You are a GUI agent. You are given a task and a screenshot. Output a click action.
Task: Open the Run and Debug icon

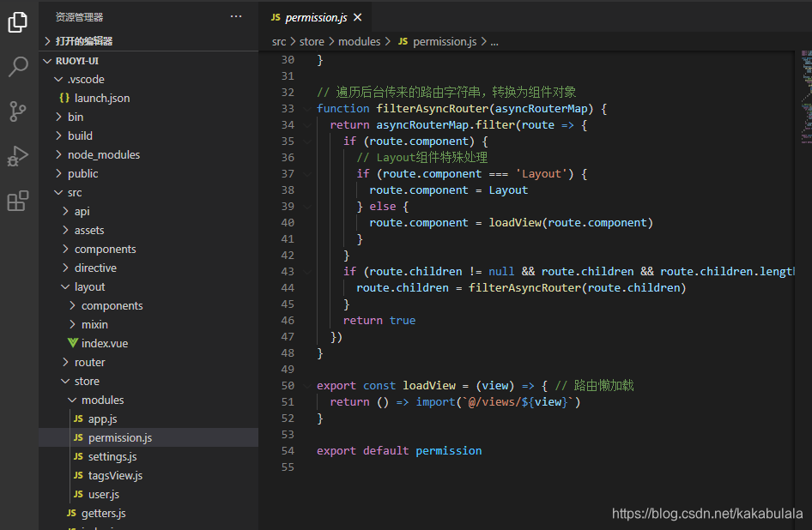18,155
